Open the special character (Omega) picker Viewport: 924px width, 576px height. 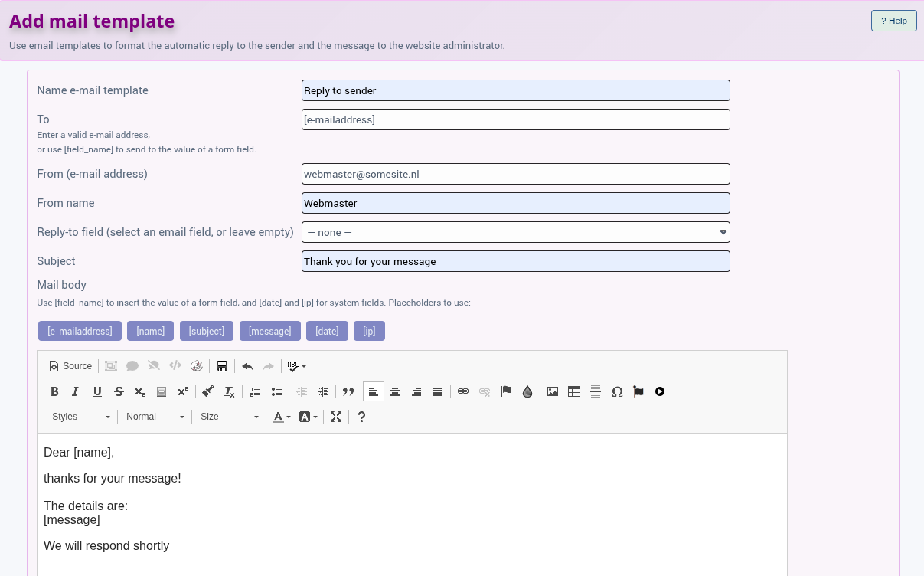point(617,391)
